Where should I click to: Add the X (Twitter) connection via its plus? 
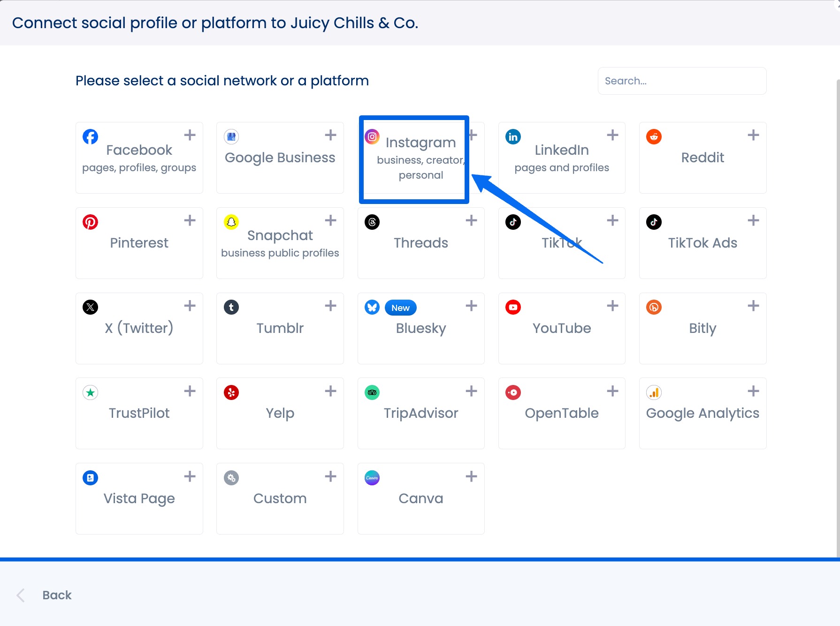[x=190, y=306]
